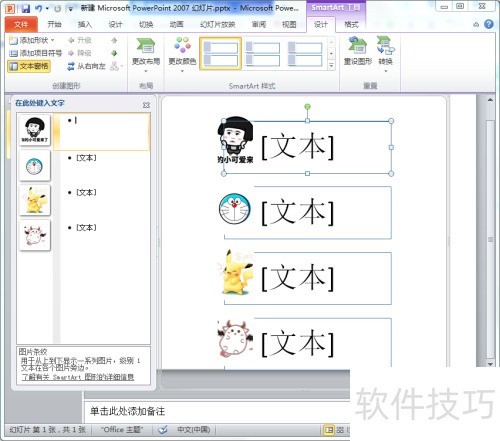Image resolution: width=500 pixels, height=441 pixels.
Task: Open the quick access toolbar customize arrow
Action: pyautogui.click(x=70, y=9)
